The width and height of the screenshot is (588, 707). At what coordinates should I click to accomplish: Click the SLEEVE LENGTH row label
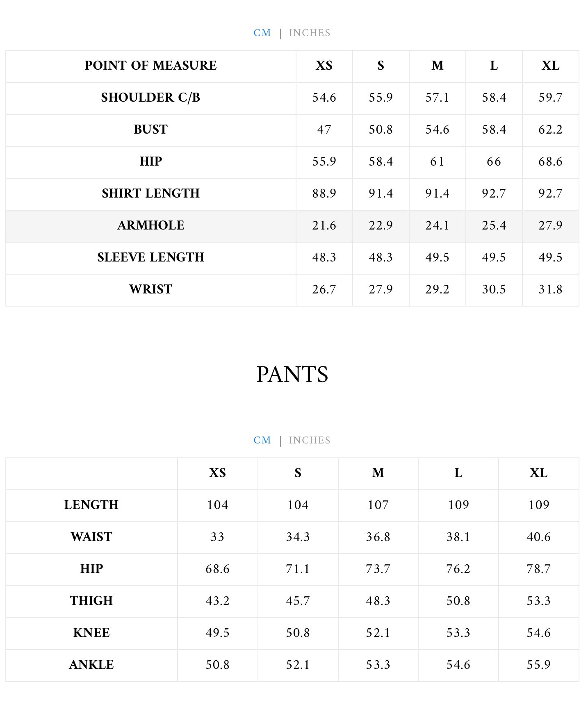151,257
